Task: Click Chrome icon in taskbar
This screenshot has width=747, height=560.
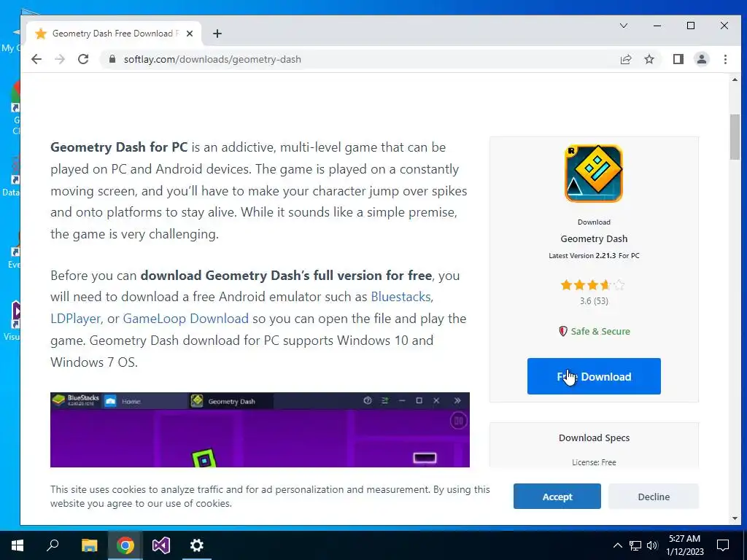Action: [x=125, y=545]
